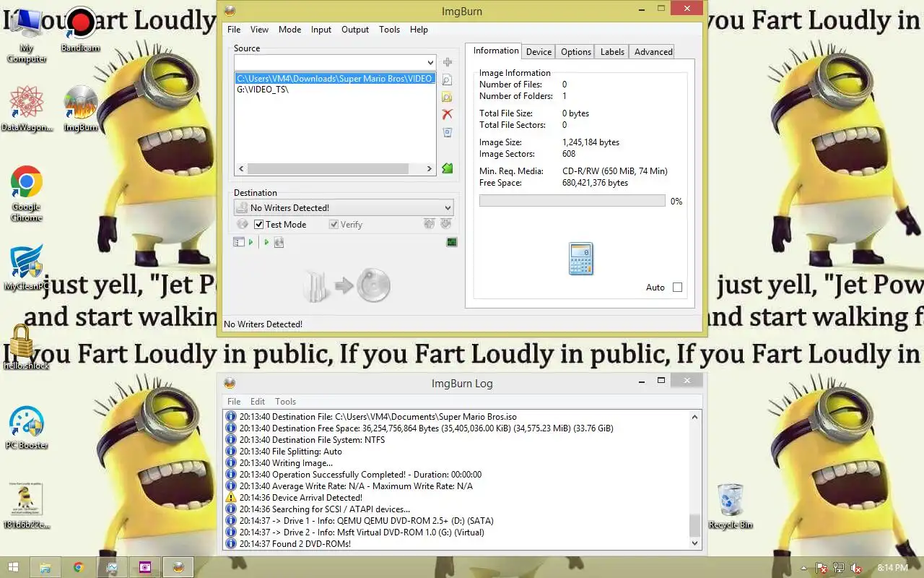This screenshot has height=578, width=924.
Task: Open ImgBurn desktop shortcut
Action: click(80, 108)
